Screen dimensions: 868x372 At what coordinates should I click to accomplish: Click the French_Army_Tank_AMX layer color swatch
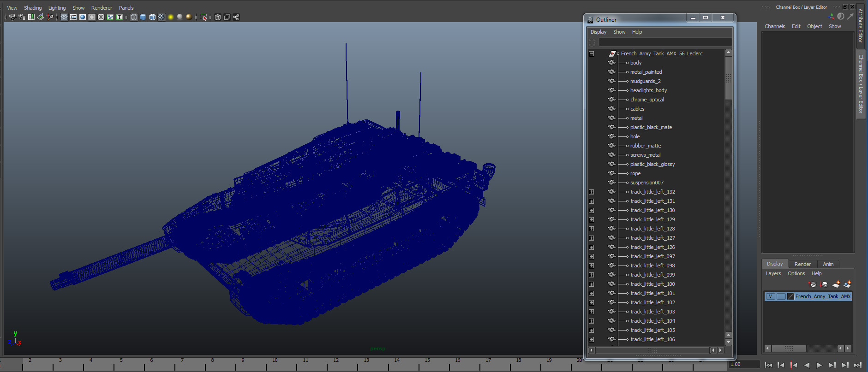(x=790, y=296)
